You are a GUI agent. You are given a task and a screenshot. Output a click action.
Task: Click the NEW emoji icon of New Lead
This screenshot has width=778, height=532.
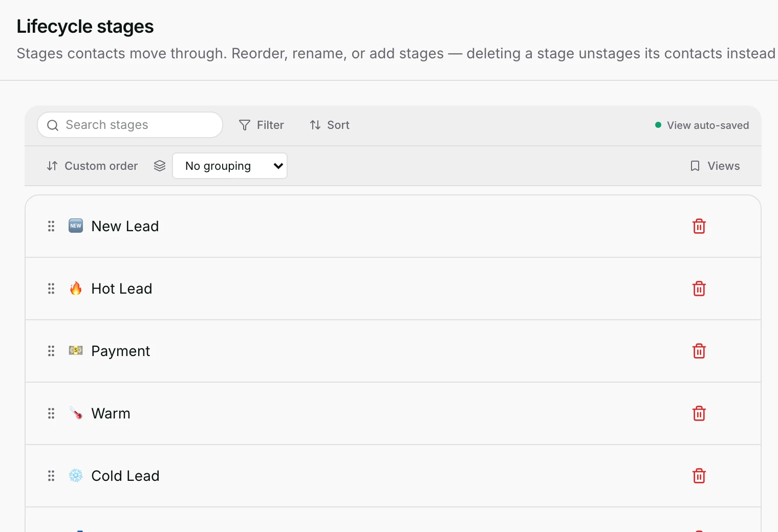click(76, 226)
